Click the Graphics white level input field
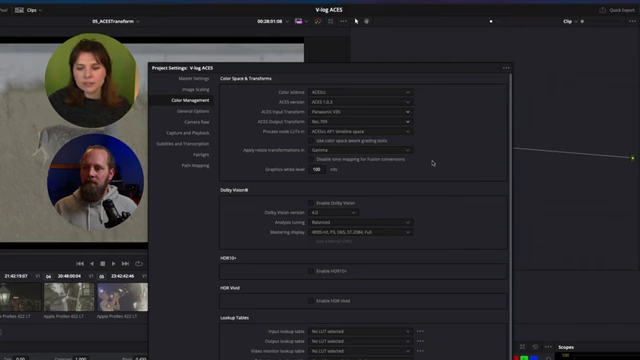Screen dimensions: 640x360 tap(317, 169)
